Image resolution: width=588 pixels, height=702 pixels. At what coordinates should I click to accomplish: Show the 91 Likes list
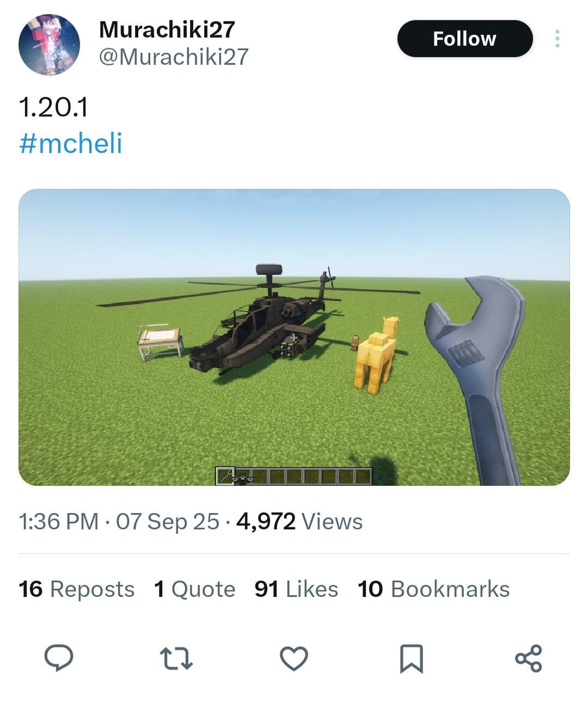tap(296, 589)
